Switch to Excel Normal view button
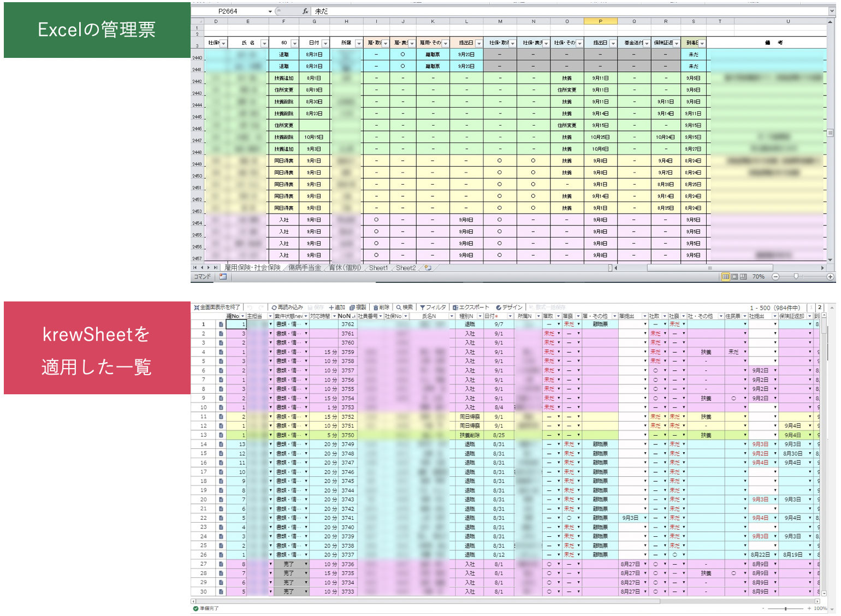This screenshot has width=841, height=616. tap(725, 277)
